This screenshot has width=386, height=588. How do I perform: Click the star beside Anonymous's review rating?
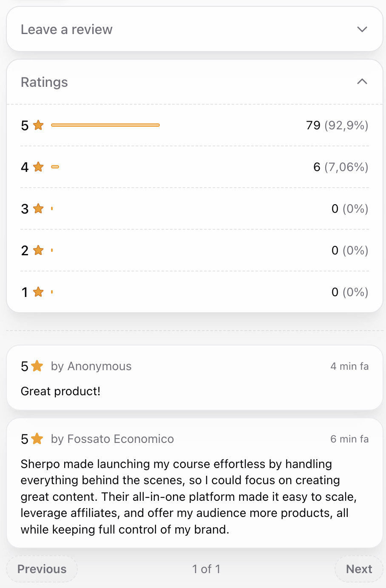[x=36, y=365]
